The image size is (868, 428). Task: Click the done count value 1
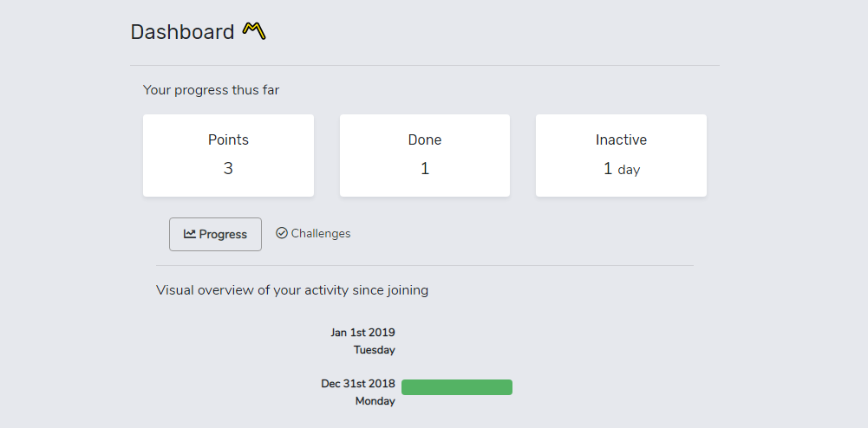pyautogui.click(x=425, y=169)
